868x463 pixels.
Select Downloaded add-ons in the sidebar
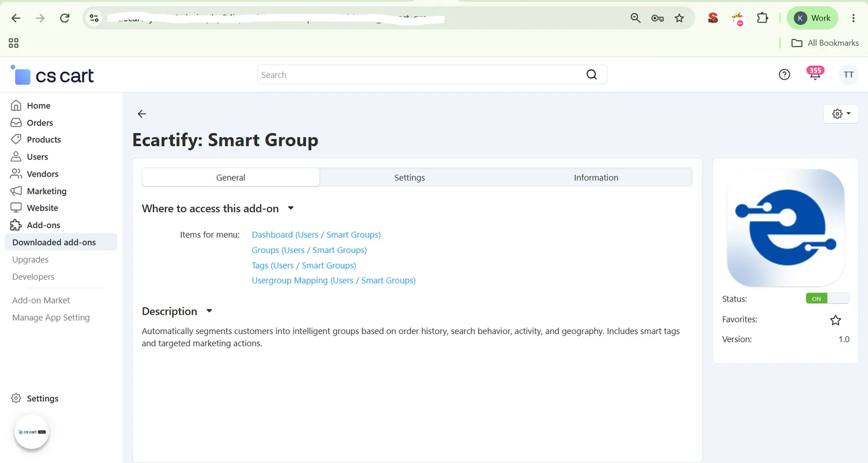click(x=61, y=242)
